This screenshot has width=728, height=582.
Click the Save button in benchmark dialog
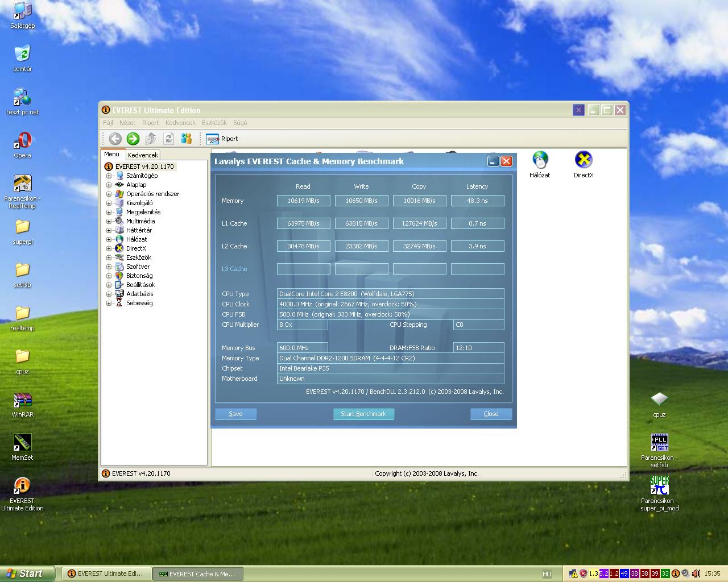pyautogui.click(x=235, y=414)
